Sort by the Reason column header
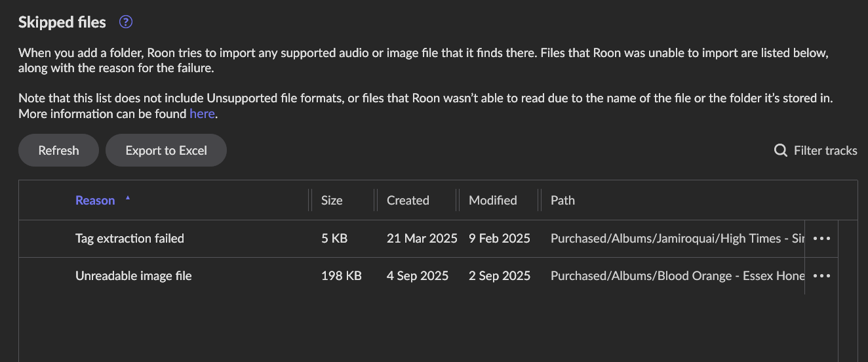Viewport: 868px width, 362px height. 95,201
